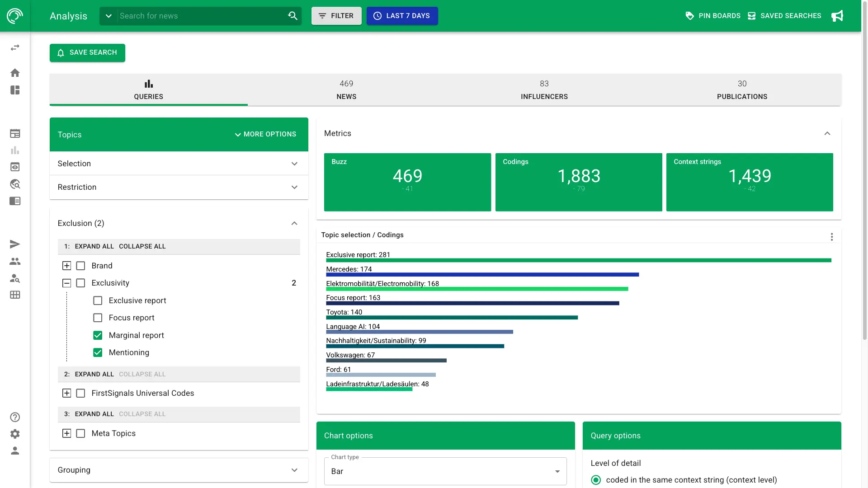Check the Exclusive report checkbox

point(98,300)
